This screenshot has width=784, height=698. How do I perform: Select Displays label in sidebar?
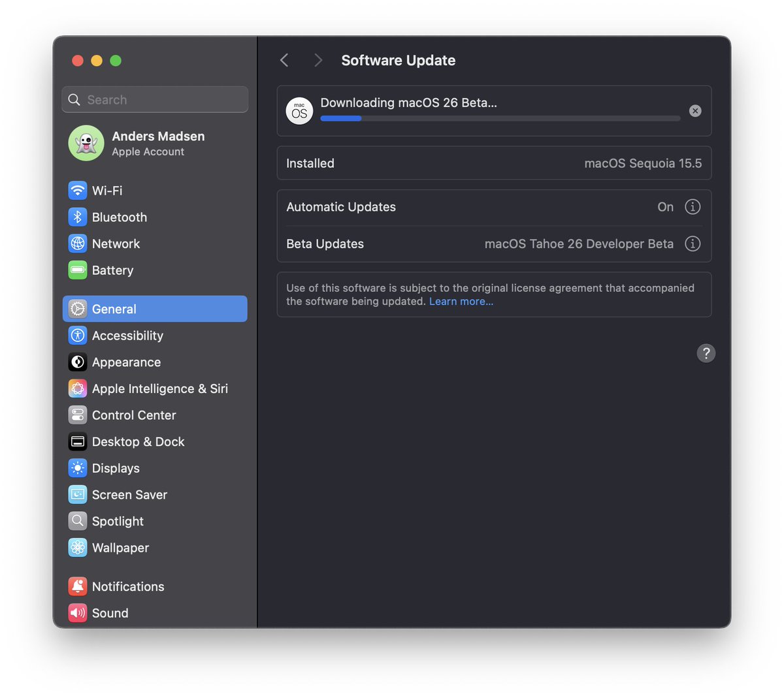(116, 468)
